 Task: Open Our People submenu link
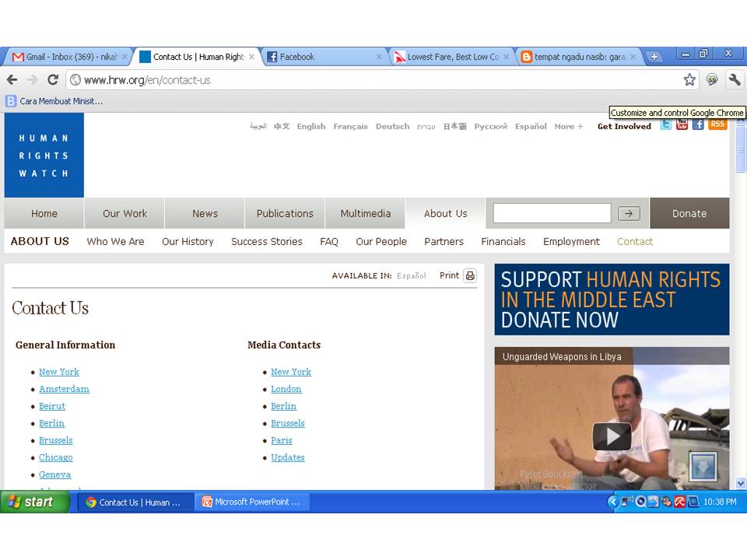pos(381,241)
